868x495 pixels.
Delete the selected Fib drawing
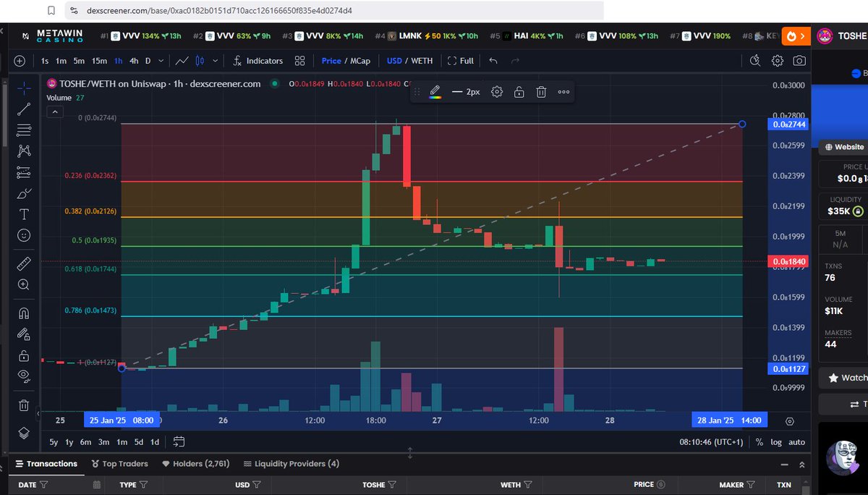point(541,92)
